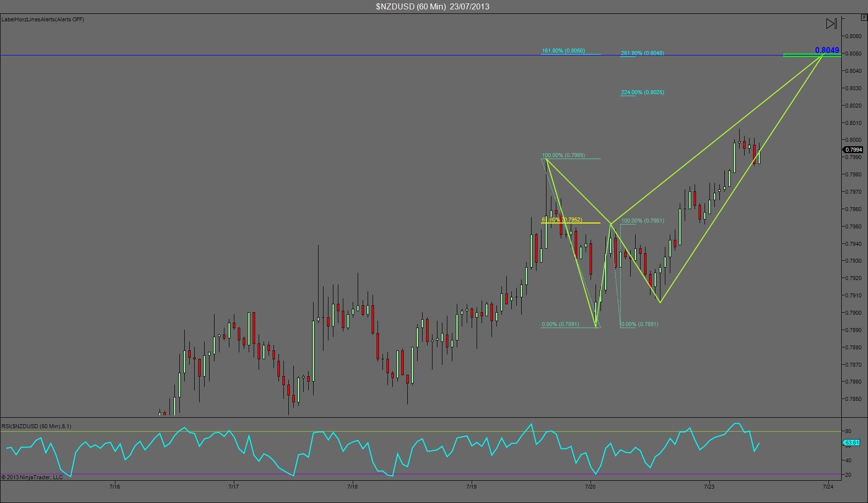
Task: Click the 7/23 date on time axis
Action: click(x=709, y=487)
